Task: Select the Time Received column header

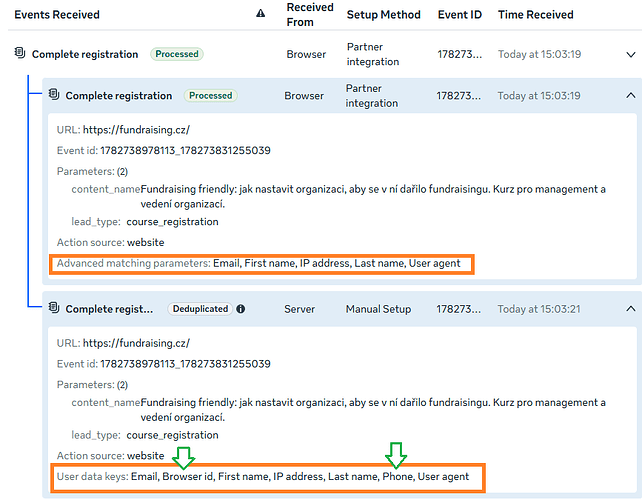Action: click(536, 15)
